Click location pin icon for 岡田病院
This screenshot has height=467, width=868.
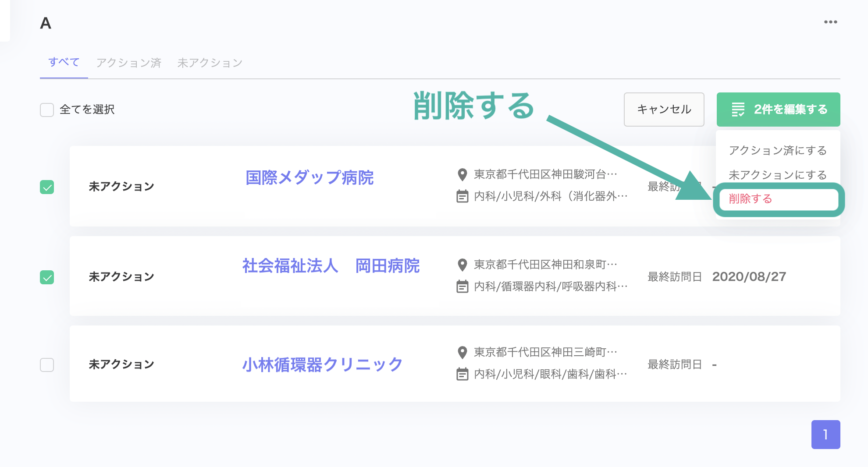tap(462, 265)
